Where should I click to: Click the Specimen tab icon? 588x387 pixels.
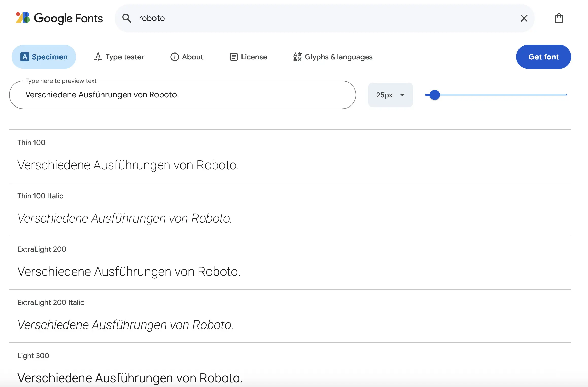(x=25, y=57)
